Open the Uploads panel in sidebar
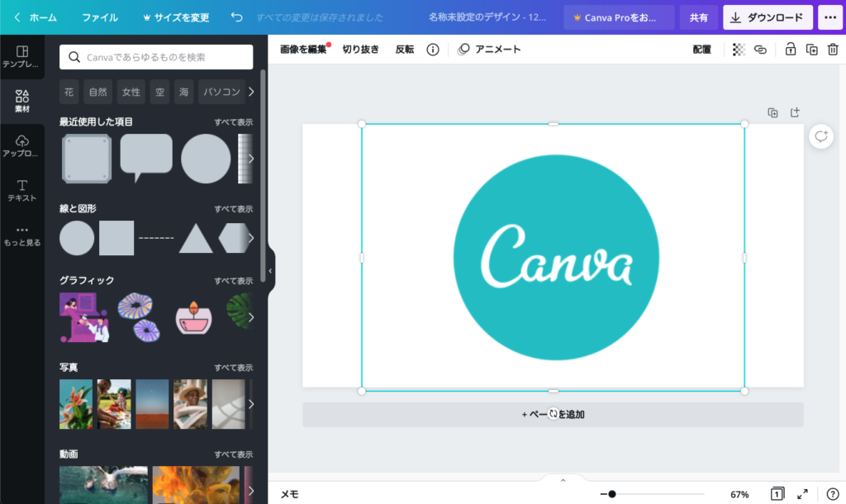 click(x=21, y=146)
